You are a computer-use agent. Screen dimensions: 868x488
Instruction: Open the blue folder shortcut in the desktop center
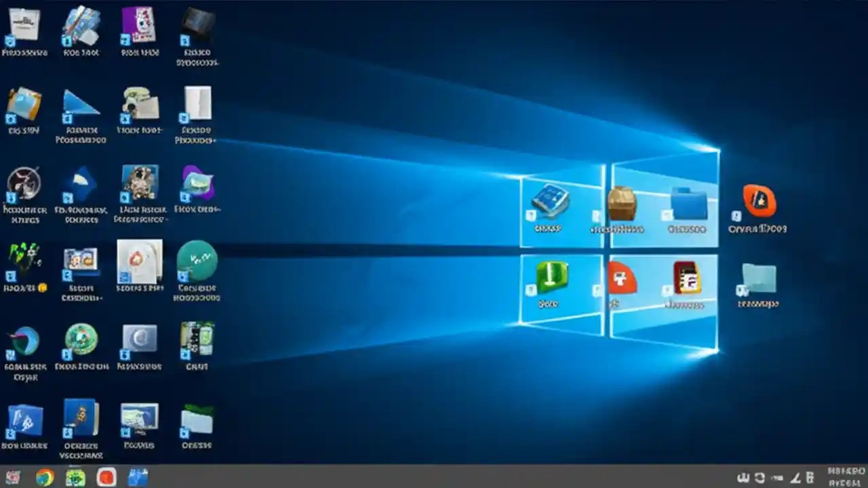click(x=688, y=203)
